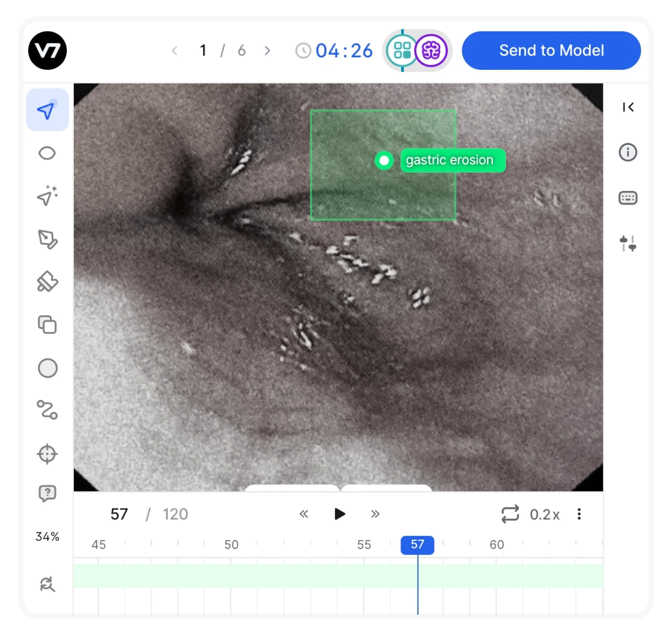Click the zoom reset icon
This screenshot has width=672, height=635.
coord(47,584)
